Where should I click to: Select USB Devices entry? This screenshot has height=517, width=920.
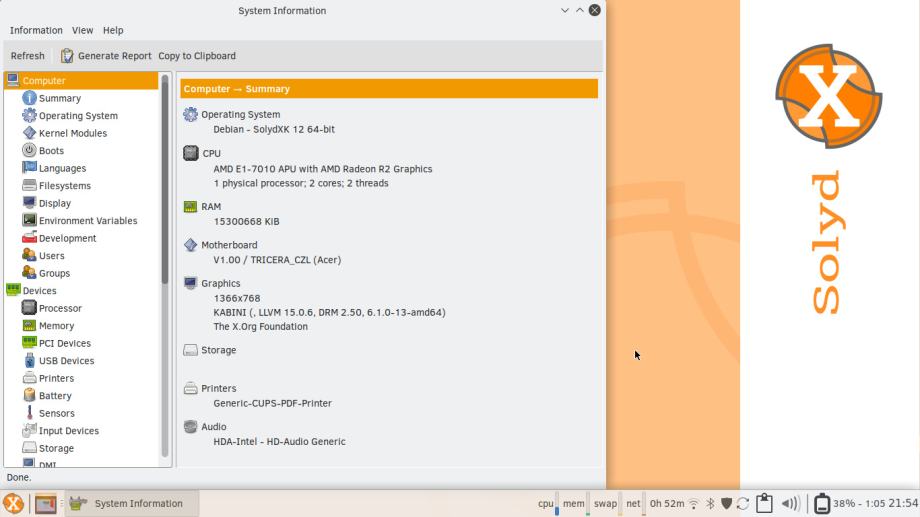click(x=59, y=361)
